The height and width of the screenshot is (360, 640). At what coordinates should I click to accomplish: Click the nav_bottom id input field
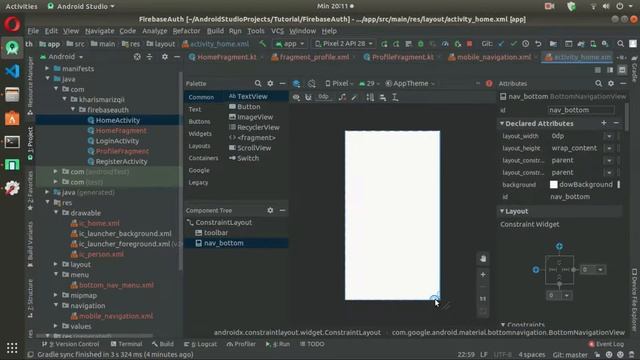(x=580, y=110)
